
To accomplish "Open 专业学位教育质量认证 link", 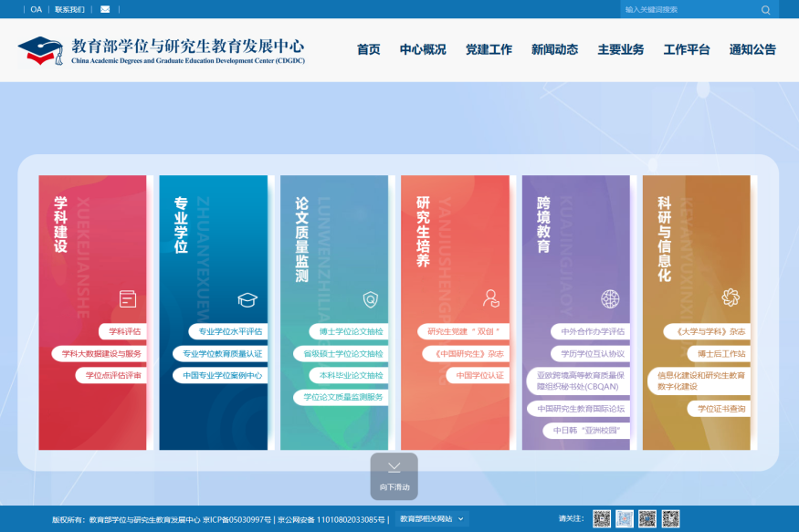I will click(x=220, y=353).
